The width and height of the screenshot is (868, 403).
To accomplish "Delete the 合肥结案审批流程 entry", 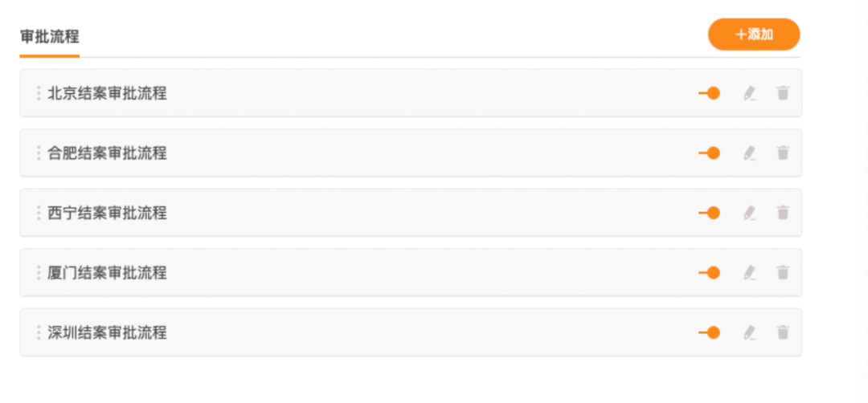I will tap(783, 153).
